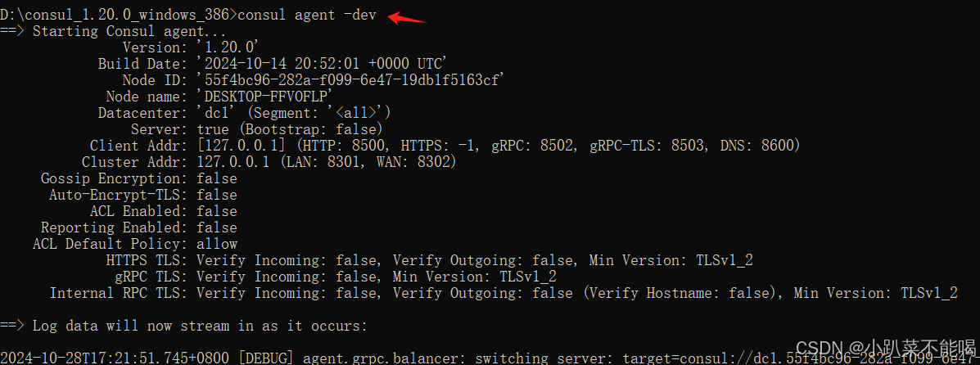The image size is (980, 365).
Task: Click the D:\consul_1.20.0_windows_386 prompt path
Action: click(x=117, y=15)
